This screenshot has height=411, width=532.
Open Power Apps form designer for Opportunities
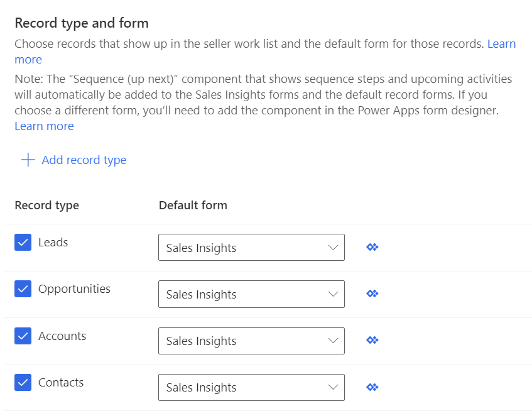(372, 293)
